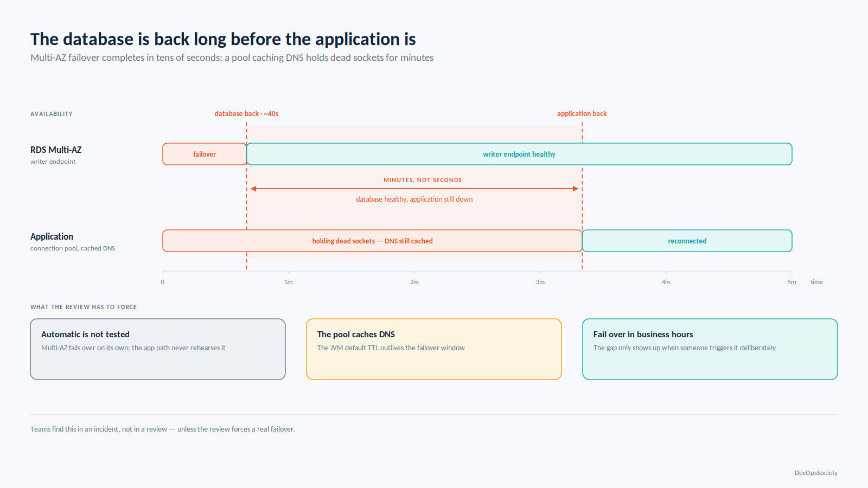Click the 'Multi-AZ failover completes' subtitle

pos(232,57)
